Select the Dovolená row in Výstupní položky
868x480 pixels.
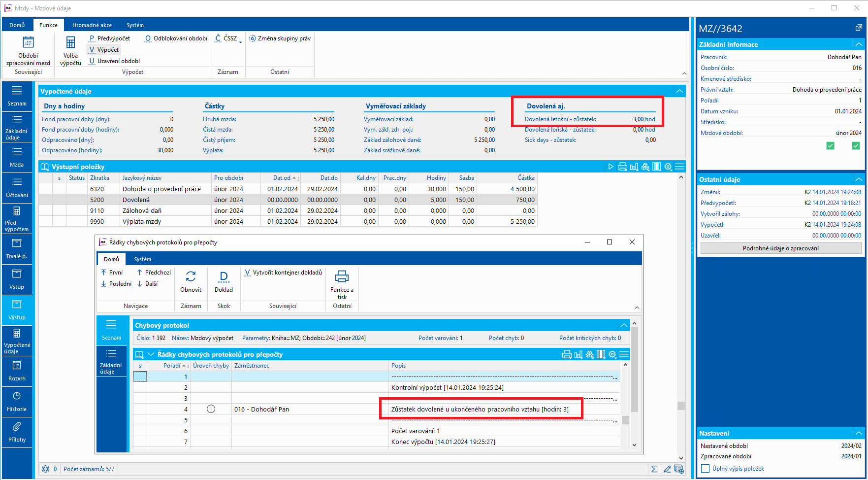click(136, 200)
